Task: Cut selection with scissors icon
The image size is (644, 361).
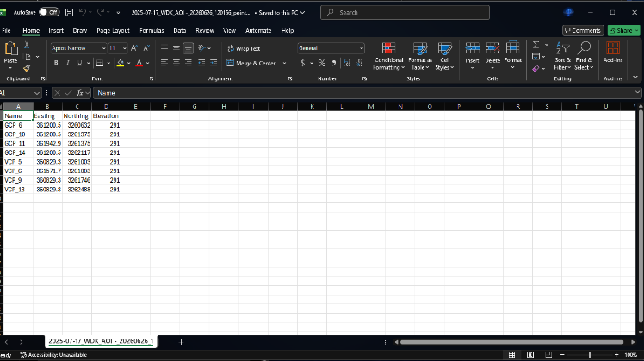Action: 27,45
